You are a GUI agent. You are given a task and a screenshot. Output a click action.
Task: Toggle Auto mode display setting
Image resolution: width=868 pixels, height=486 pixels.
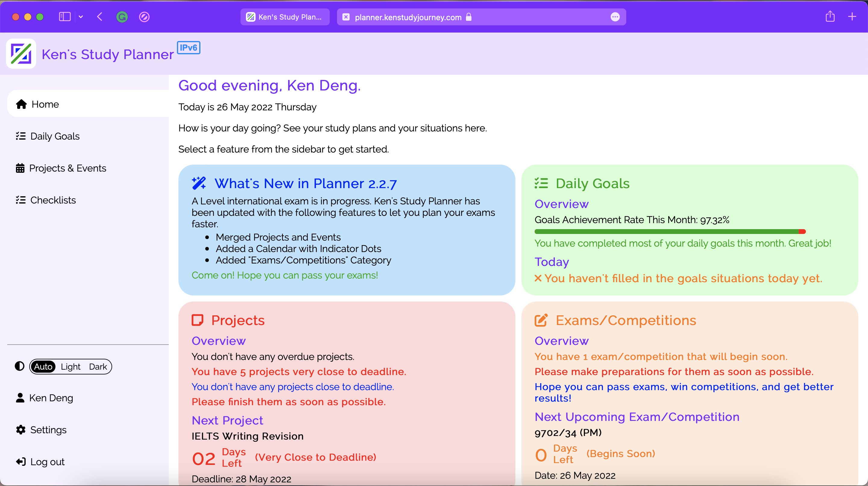click(43, 366)
